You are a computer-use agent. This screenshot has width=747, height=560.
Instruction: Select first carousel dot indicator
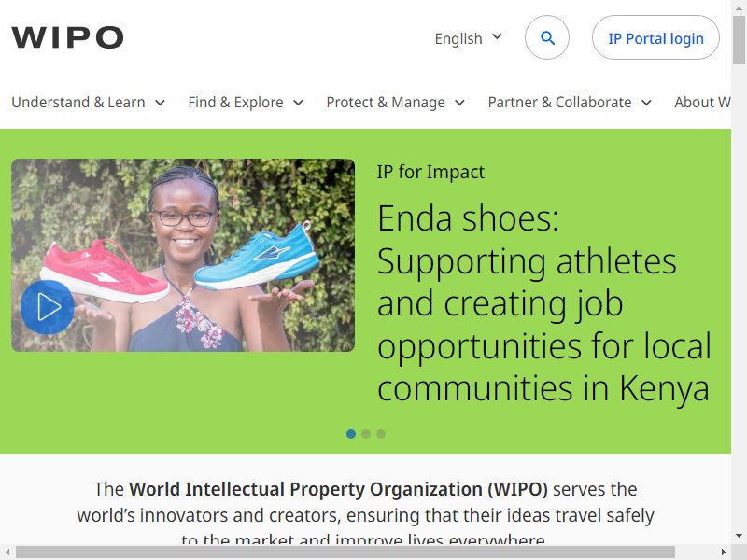pos(351,434)
